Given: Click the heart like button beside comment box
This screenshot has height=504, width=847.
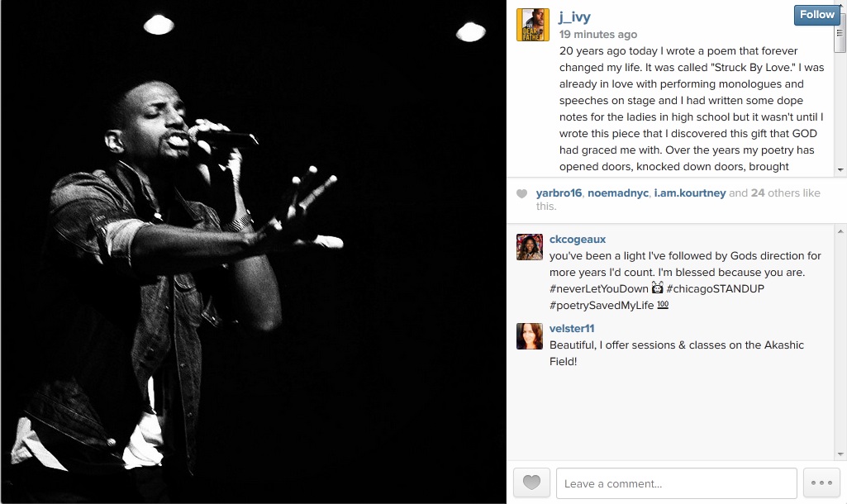Looking at the screenshot, I should point(531,483).
